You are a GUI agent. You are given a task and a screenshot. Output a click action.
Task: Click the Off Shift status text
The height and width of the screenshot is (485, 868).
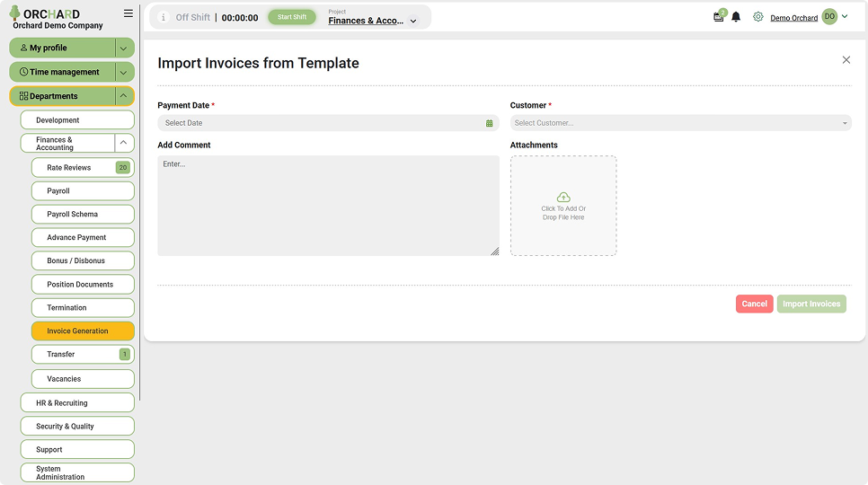coord(192,18)
